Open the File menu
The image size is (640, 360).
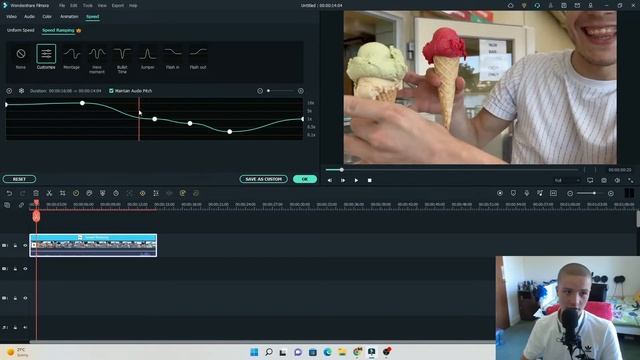[x=62, y=6]
